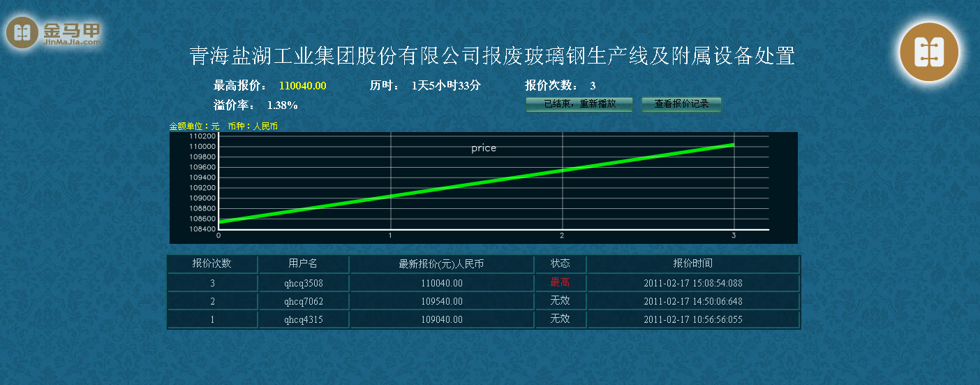The image size is (980, 385).
Task: Click premium rate value 1.38%
Action: [x=283, y=106]
